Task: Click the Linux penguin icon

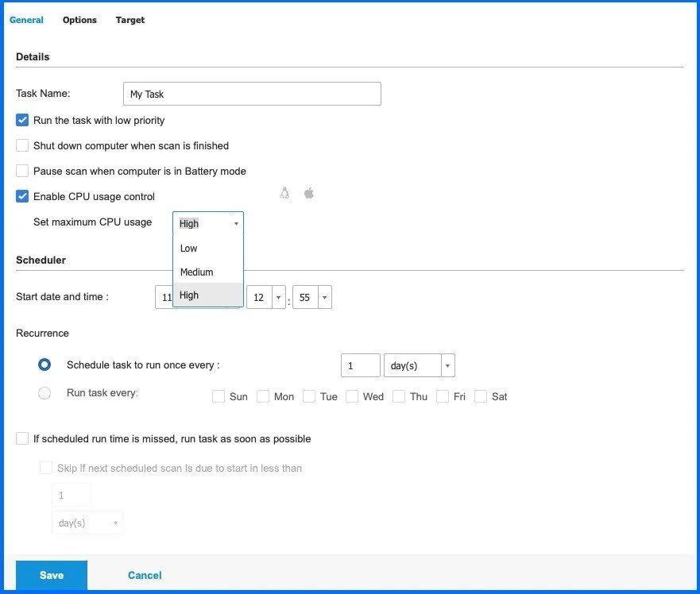Action: tap(285, 193)
